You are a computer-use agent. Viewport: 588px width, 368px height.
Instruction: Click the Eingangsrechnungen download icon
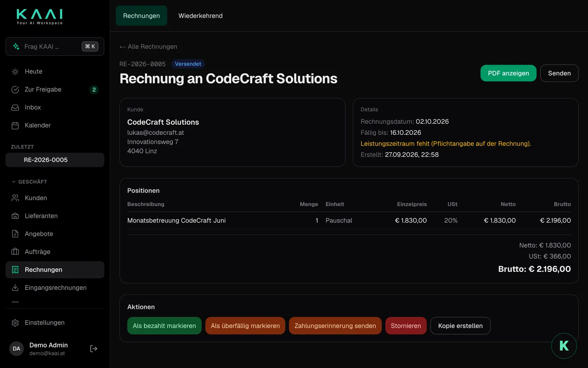tap(15, 287)
